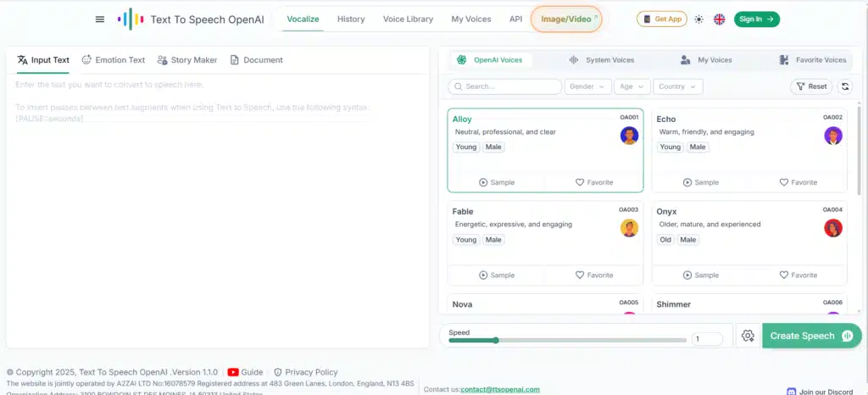Click Join our Discord link
Screen dimensions: 868x395
[820, 392]
